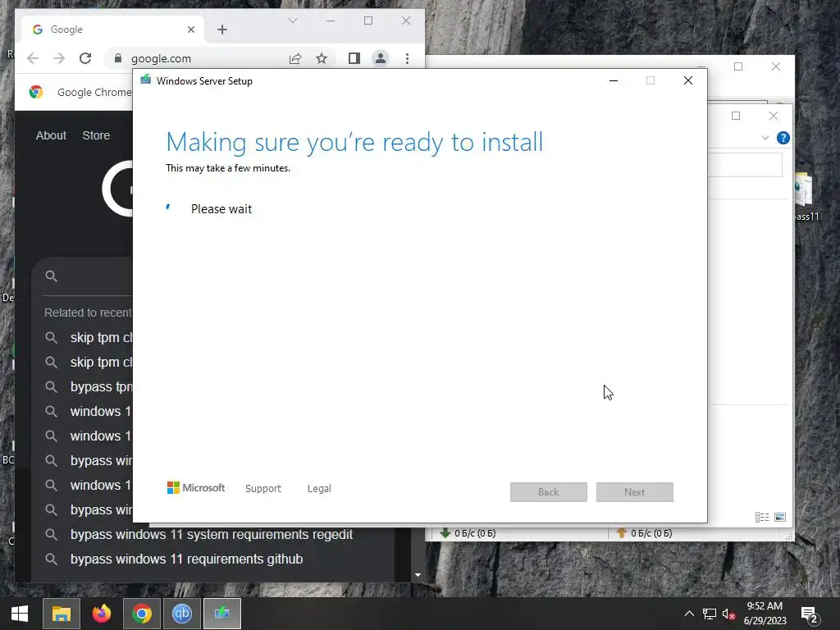Click the padlock site info icon

pyautogui.click(x=118, y=58)
